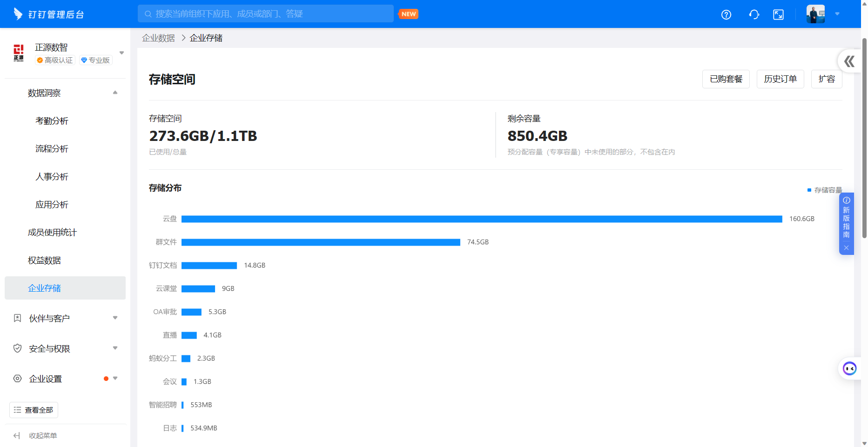The width and height of the screenshot is (868, 447).
Task: Click the page vertical scrollbar
Action: (864, 138)
